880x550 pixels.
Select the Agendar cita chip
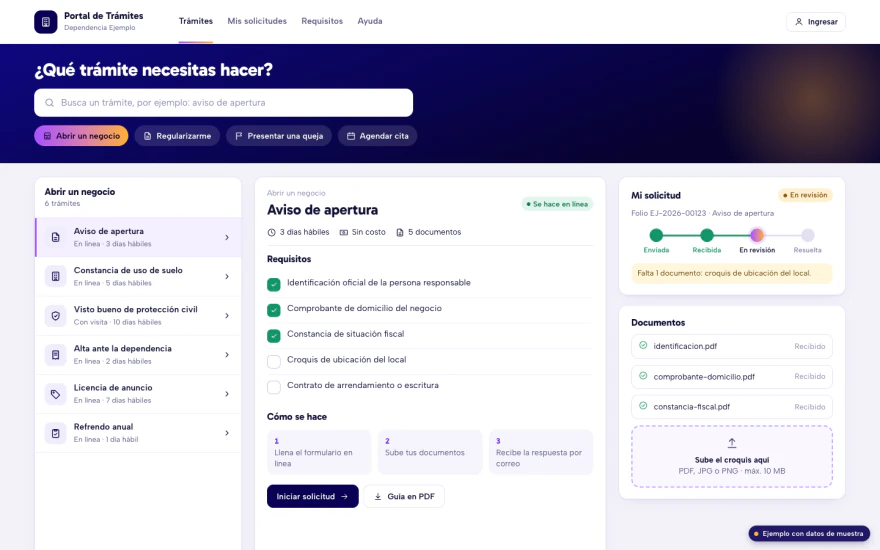(378, 136)
